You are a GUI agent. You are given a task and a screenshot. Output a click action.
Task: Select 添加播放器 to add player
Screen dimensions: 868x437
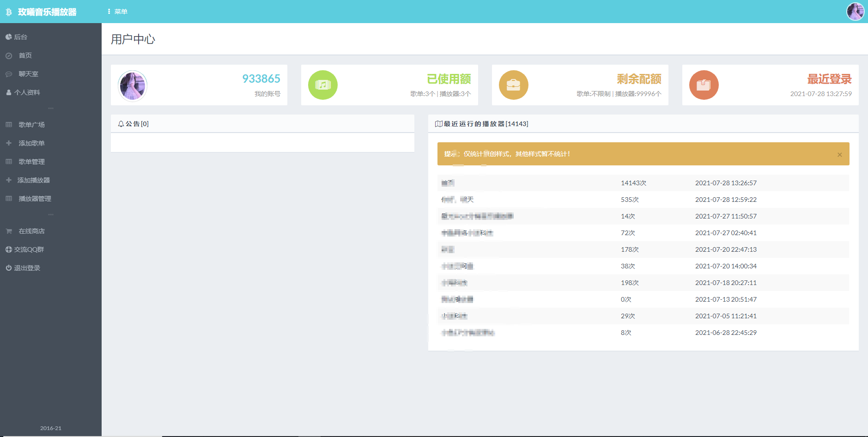pos(33,180)
